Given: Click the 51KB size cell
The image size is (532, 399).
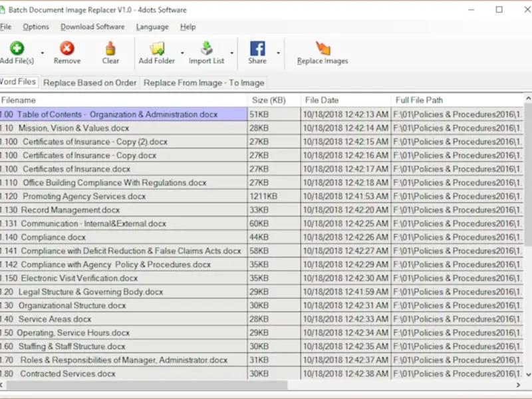Looking at the screenshot, I should (274, 114).
